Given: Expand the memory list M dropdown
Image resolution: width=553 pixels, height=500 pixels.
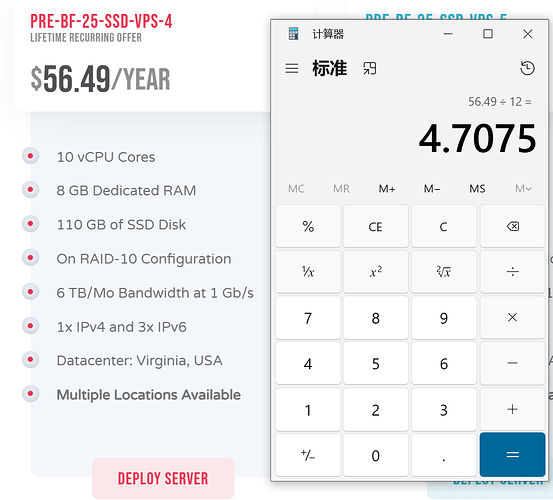Looking at the screenshot, I should [x=523, y=189].
